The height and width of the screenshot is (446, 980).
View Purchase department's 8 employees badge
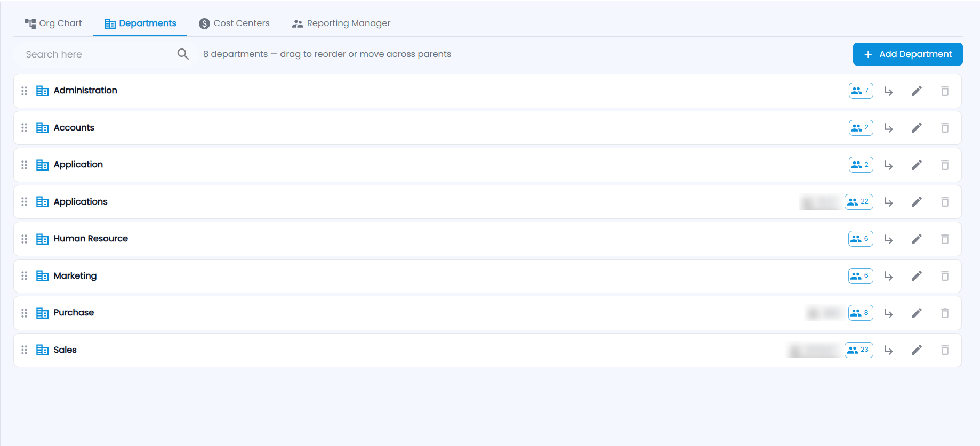[x=861, y=313]
